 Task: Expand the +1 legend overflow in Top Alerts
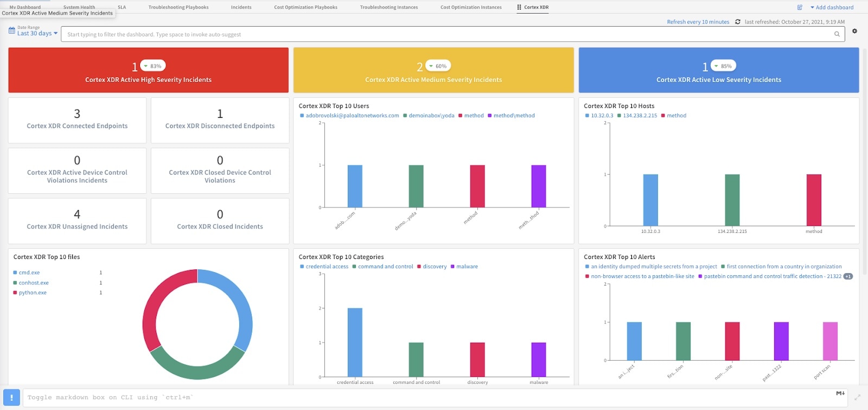848,276
